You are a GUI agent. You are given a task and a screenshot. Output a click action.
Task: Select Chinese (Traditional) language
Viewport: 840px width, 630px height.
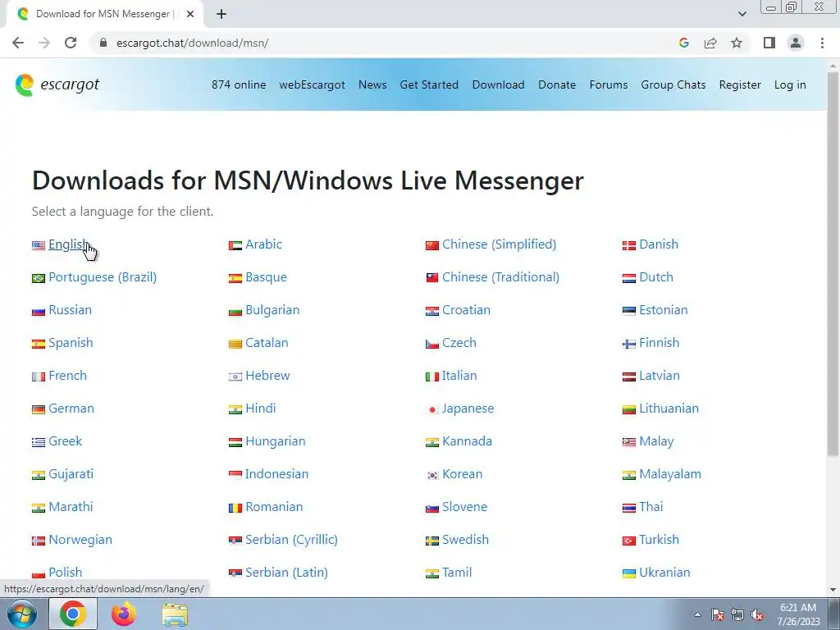click(x=501, y=277)
